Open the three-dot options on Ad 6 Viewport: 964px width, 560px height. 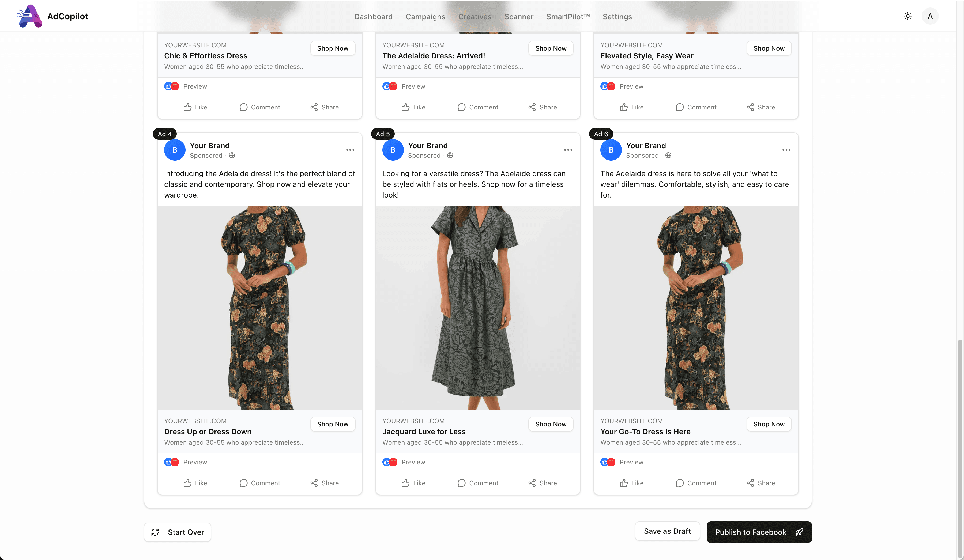click(x=786, y=150)
